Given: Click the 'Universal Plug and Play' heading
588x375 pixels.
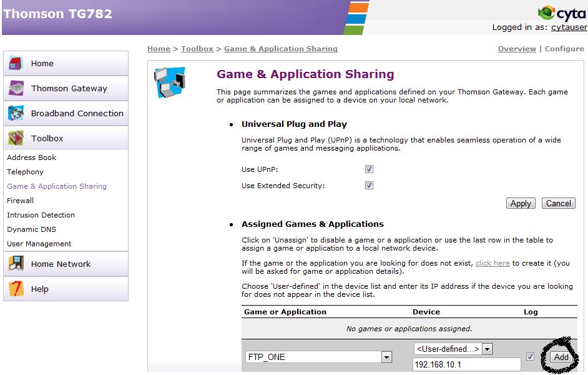Looking at the screenshot, I should 294,124.
